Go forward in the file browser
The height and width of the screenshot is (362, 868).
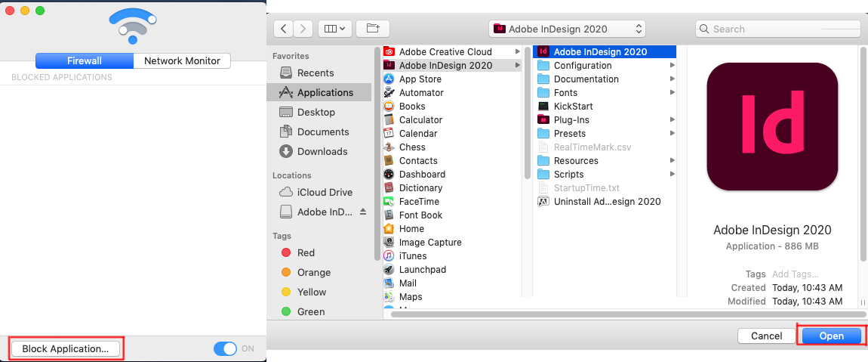coord(303,29)
